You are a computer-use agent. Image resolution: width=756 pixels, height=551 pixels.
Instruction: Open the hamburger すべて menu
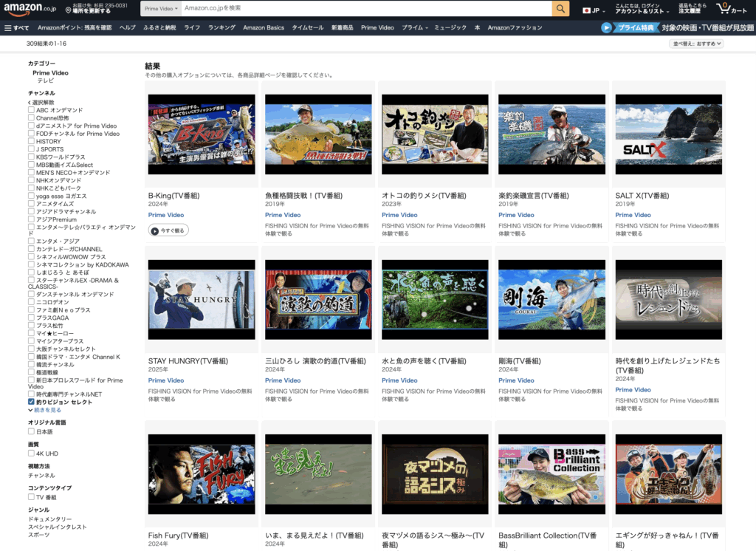click(17, 27)
